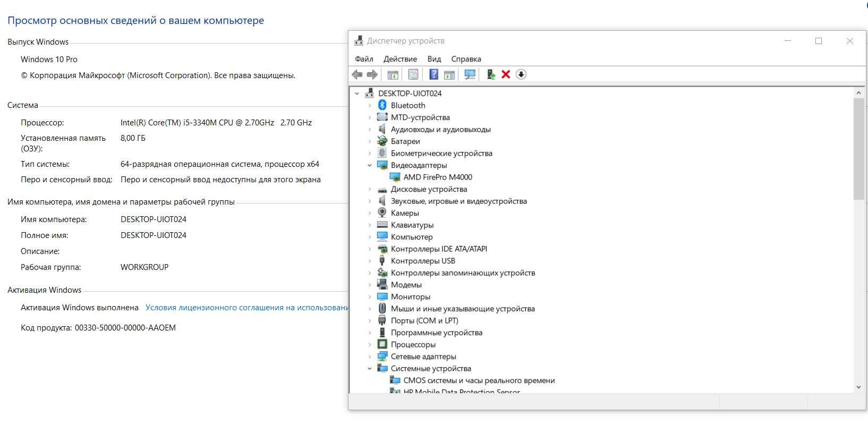
Task: Select the AMD FirePro M4000 device name
Action: [438, 177]
